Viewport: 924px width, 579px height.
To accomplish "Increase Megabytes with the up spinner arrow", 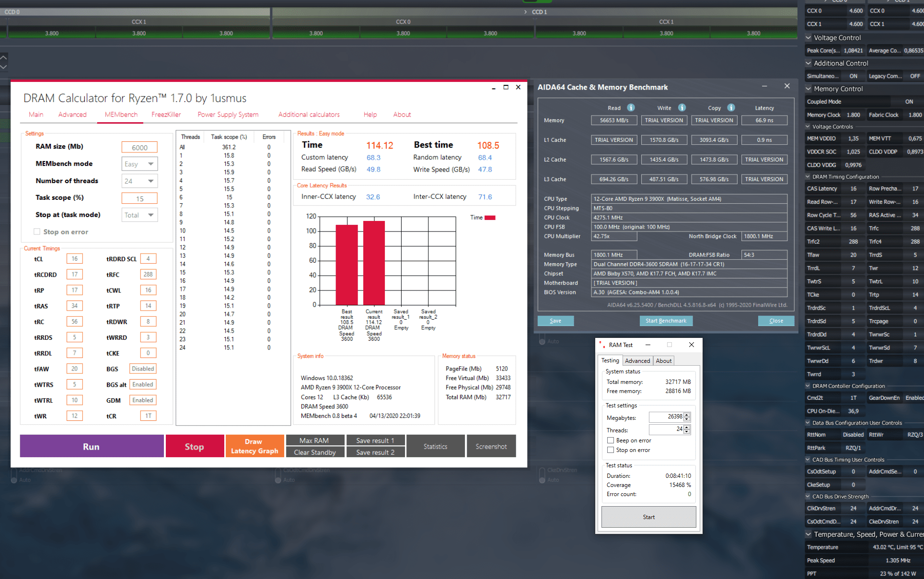I will pyautogui.click(x=687, y=415).
